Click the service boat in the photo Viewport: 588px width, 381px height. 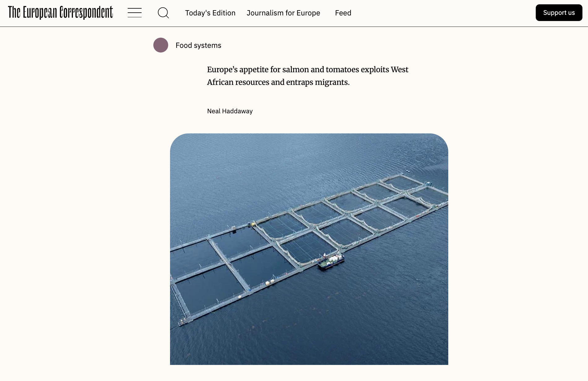[x=331, y=262]
